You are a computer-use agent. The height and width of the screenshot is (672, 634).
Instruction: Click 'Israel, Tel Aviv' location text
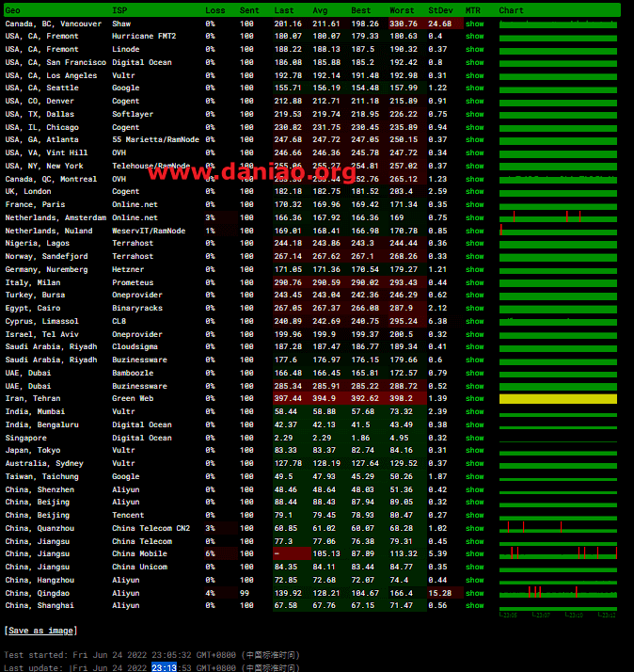(41, 334)
